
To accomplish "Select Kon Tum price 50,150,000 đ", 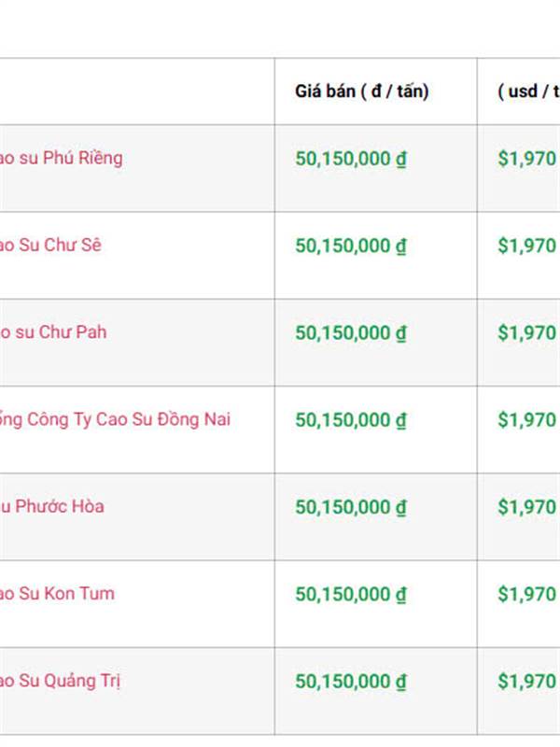I will 351,595.
